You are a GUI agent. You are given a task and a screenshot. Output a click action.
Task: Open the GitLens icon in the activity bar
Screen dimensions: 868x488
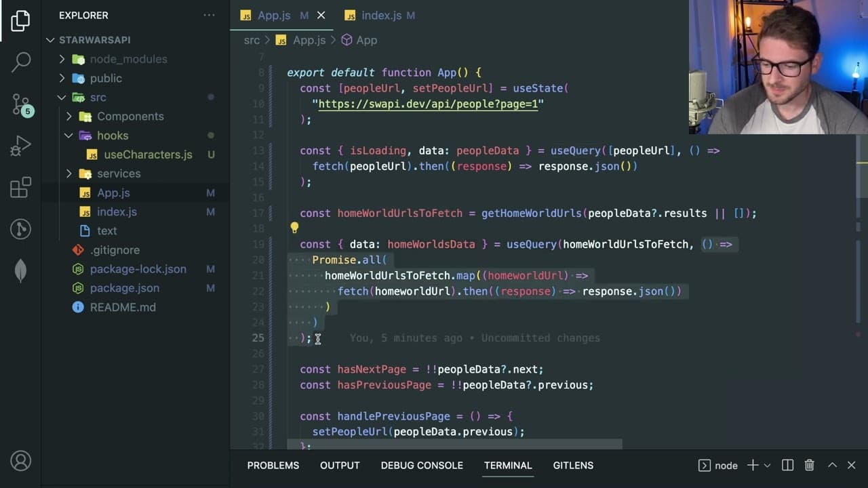tap(20, 229)
